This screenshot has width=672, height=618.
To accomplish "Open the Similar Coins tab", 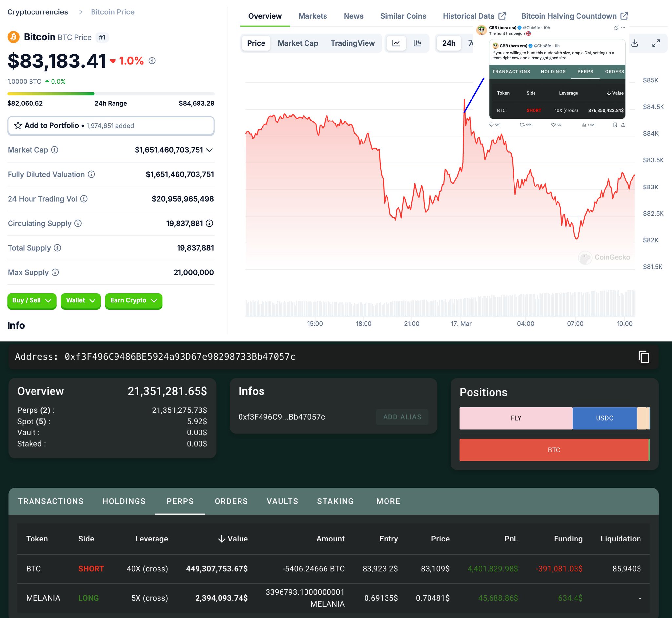I will point(403,16).
